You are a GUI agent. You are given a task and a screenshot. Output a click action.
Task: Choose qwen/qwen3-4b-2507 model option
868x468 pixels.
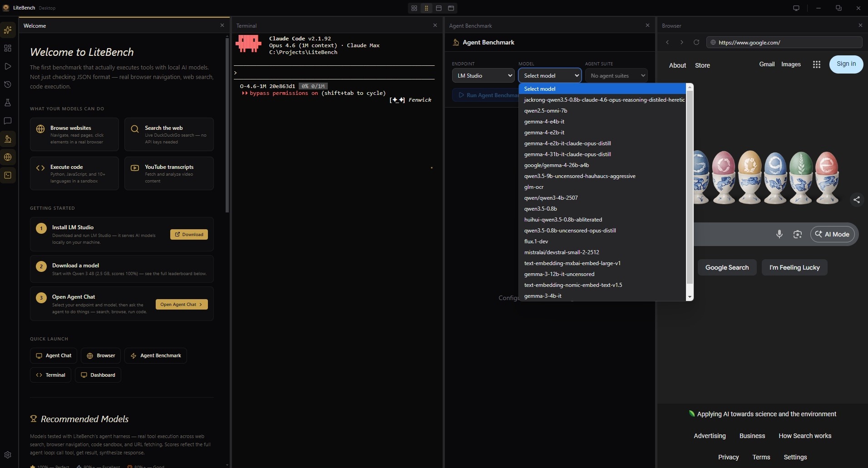(602, 198)
